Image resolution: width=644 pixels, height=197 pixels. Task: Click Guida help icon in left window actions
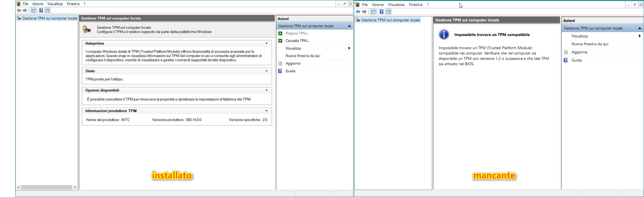[x=280, y=71]
